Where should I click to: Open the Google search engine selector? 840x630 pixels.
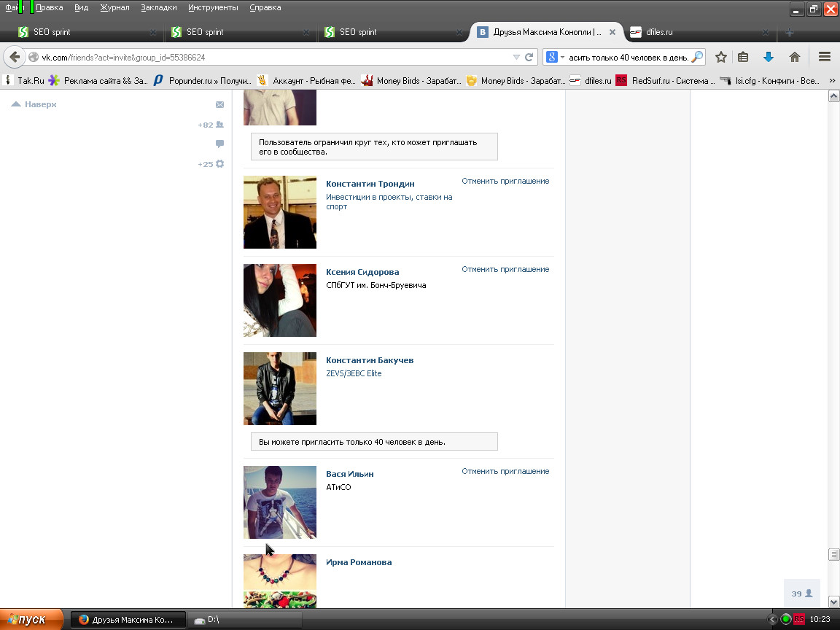tap(555, 57)
